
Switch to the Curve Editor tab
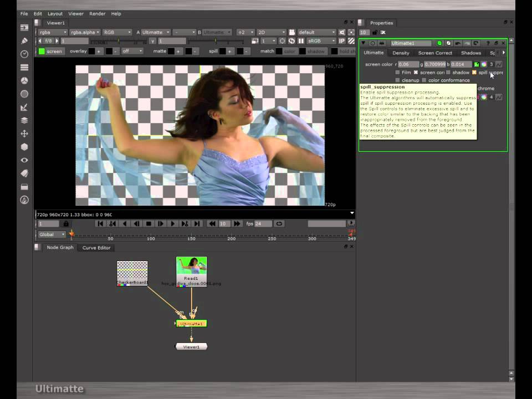click(96, 248)
